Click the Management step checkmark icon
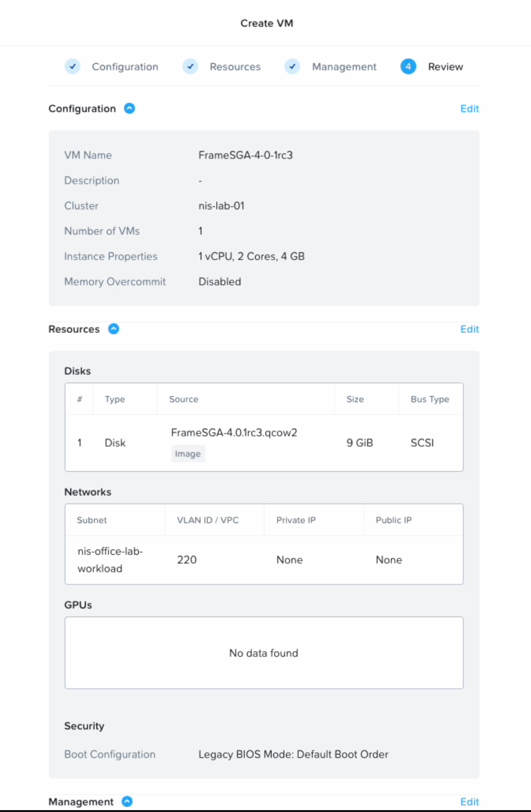This screenshot has height=812, width=531. pos(292,67)
